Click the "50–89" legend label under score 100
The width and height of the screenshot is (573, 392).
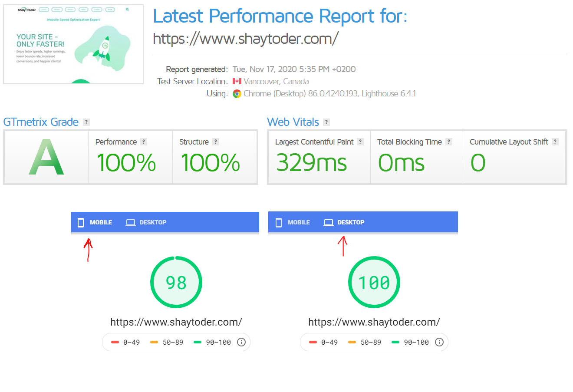pyautogui.click(x=371, y=342)
